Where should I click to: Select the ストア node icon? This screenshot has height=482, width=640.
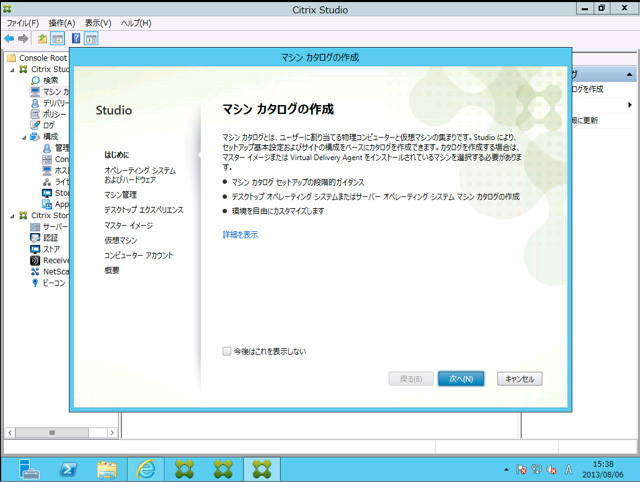pos(36,249)
